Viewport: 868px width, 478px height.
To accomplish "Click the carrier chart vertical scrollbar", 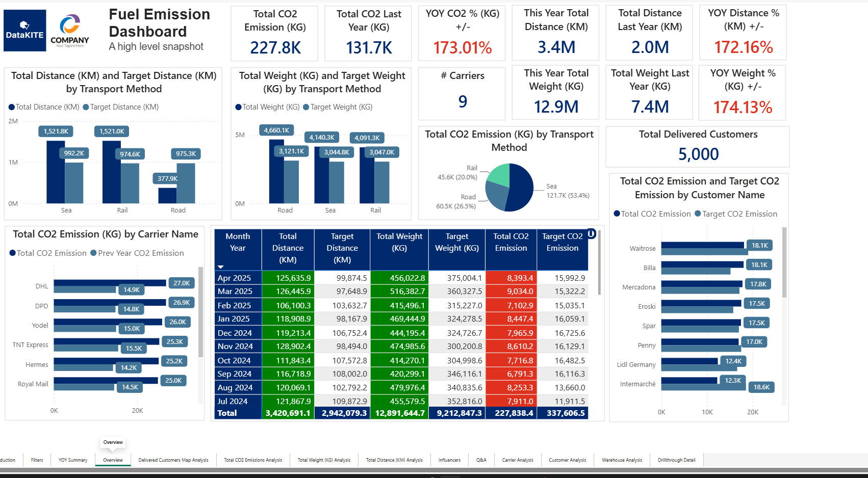I will click(200, 312).
